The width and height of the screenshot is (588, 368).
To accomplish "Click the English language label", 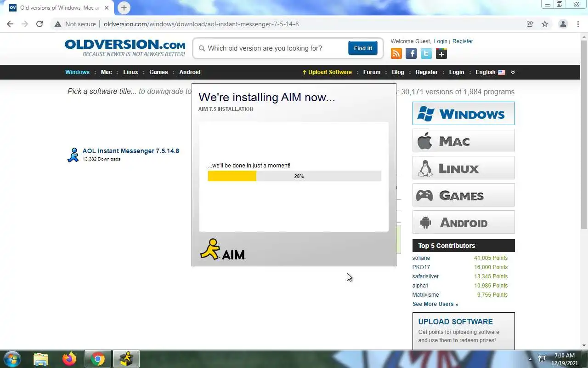I will point(486,72).
